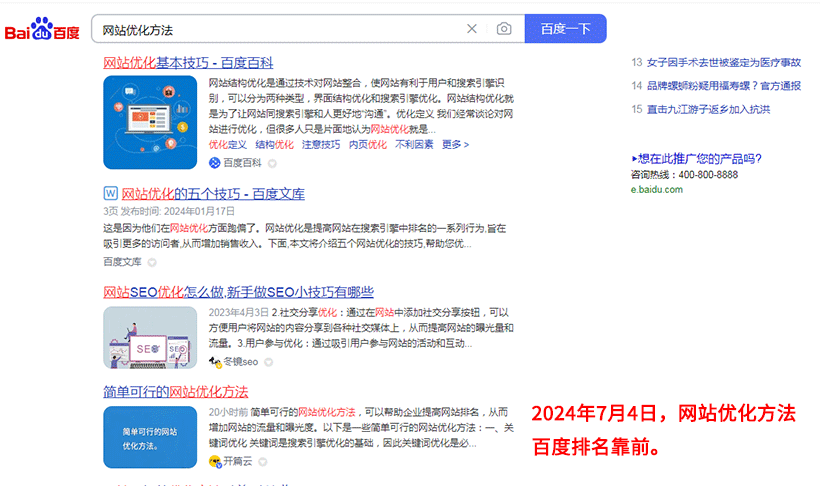Open hot topic 女子因手术去世被鉴定为医疗事故

click(723, 62)
